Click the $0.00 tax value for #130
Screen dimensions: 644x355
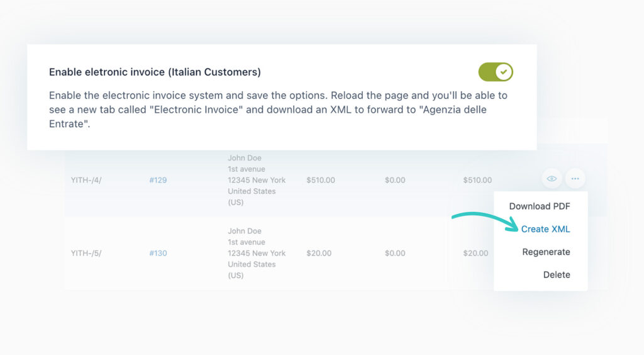pos(395,253)
